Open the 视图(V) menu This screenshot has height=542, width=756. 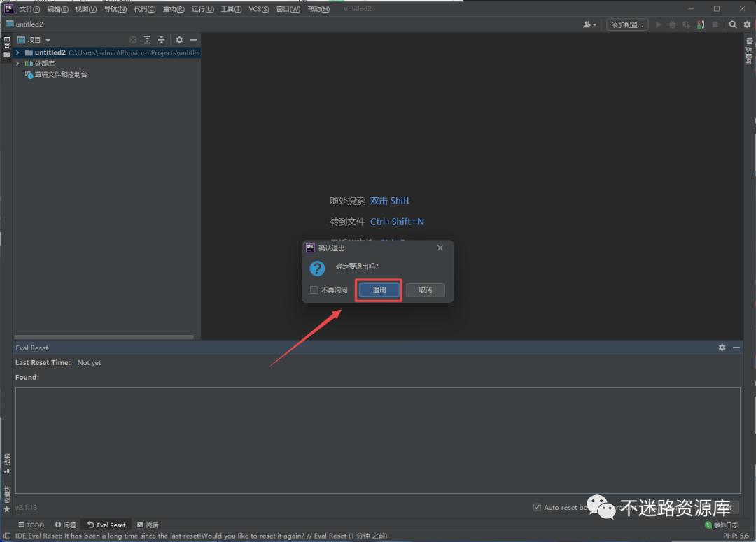click(86, 9)
